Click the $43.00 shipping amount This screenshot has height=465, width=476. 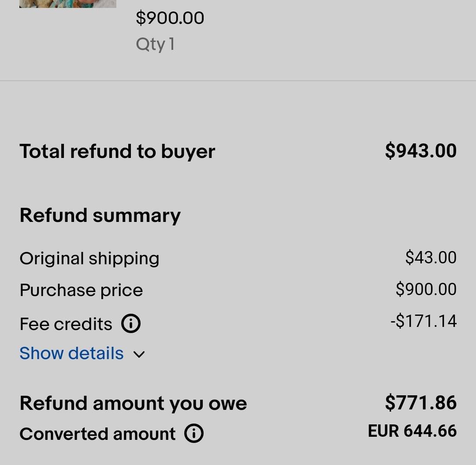(x=431, y=257)
